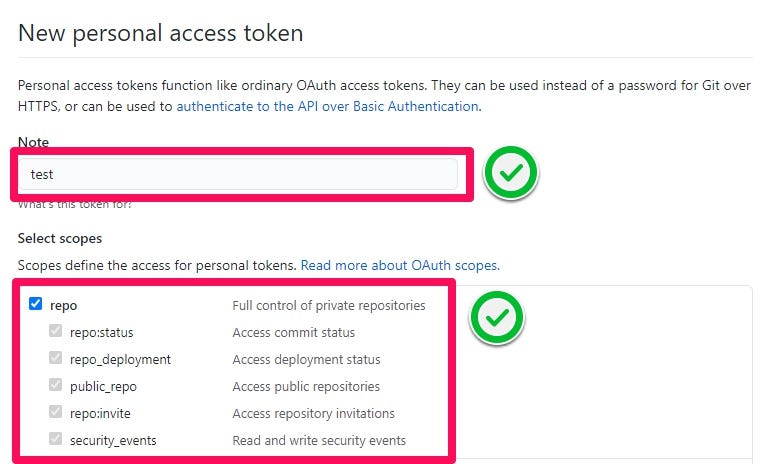Toggle the repo:status checkbox
766x464 pixels.
56,331
